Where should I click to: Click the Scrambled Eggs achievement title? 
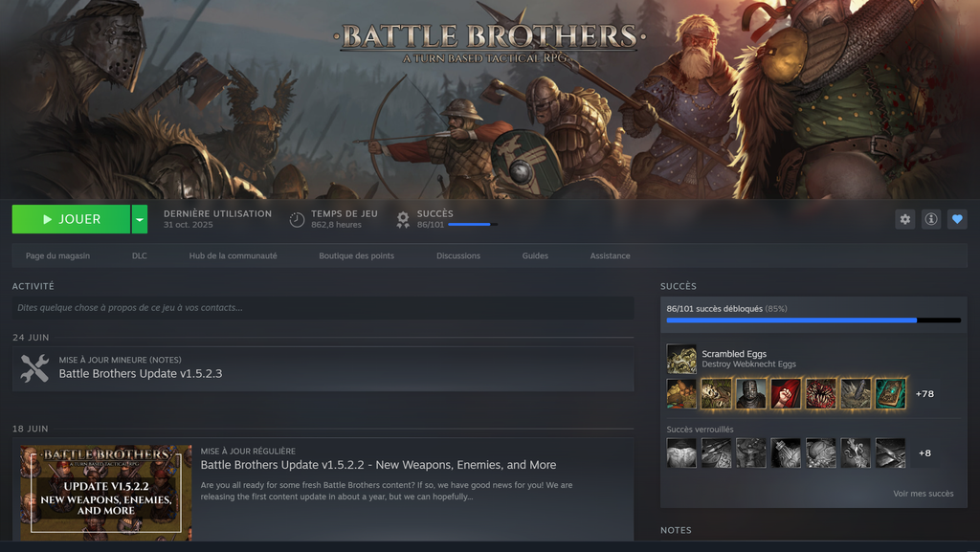coord(734,353)
